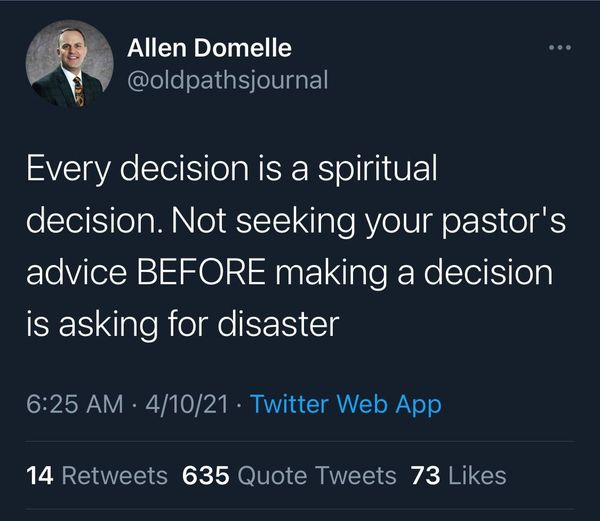Open the Twitter Web App source link

345,405
